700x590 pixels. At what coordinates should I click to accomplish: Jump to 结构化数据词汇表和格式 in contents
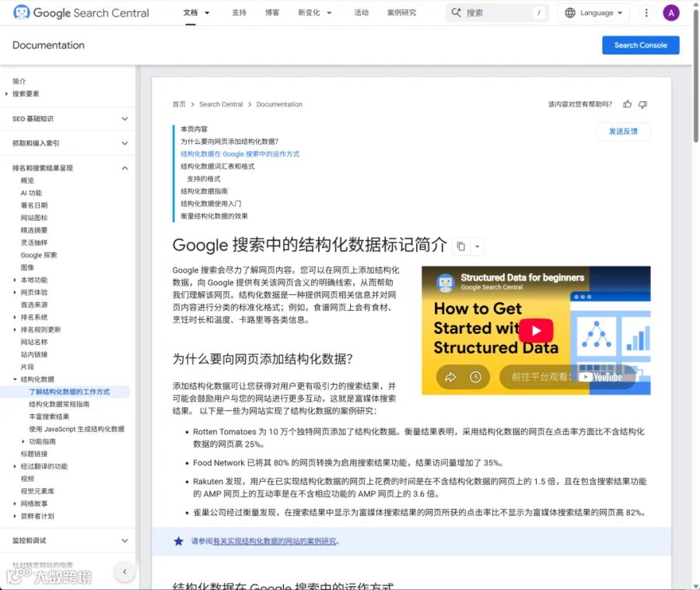click(218, 167)
